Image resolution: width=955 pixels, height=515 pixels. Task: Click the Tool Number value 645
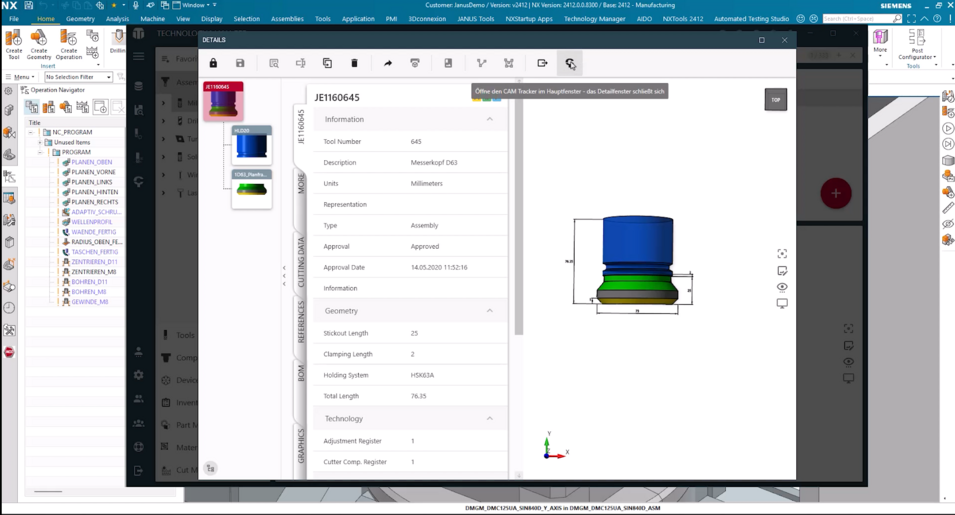416,142
